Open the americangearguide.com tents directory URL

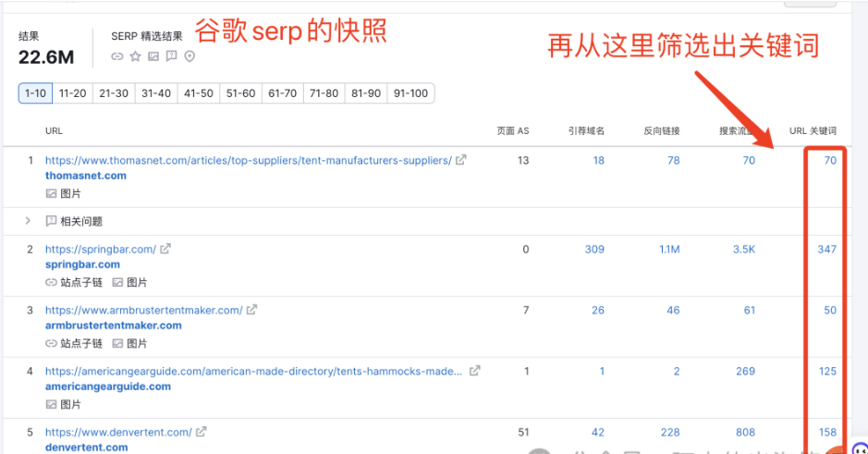(x=253, y=372)
